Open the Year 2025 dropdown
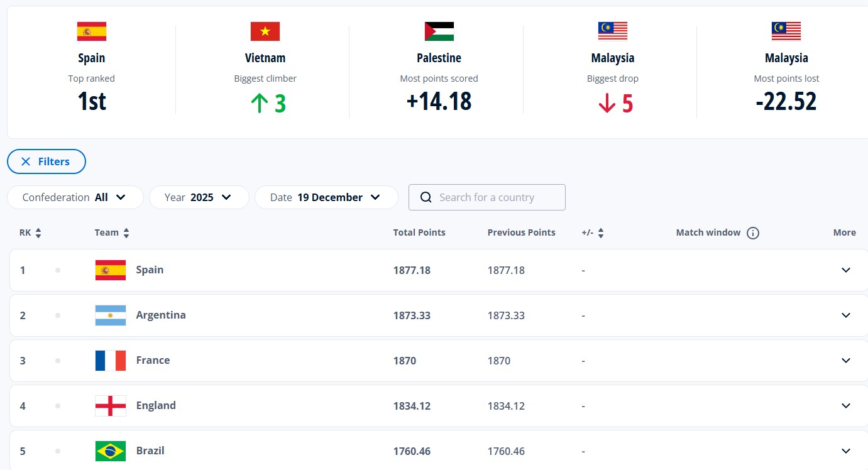This screenshot has height=470, width=868. [199, 197]
